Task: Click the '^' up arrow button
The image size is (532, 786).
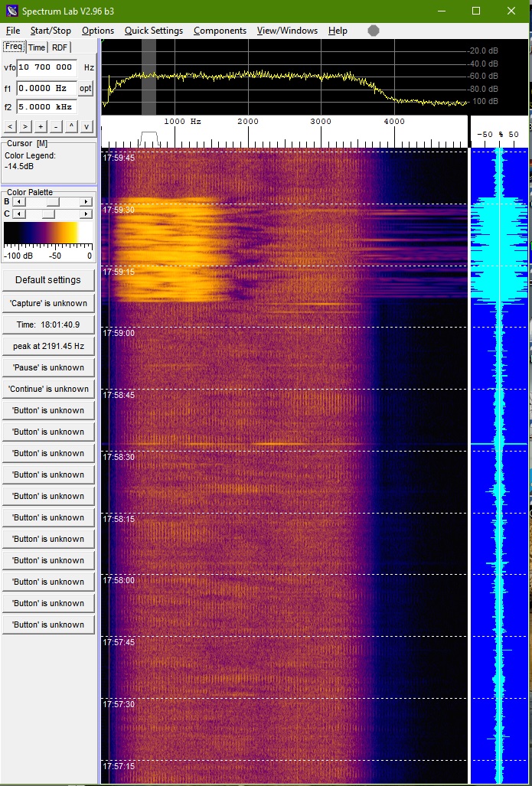Action: point(71,126)
